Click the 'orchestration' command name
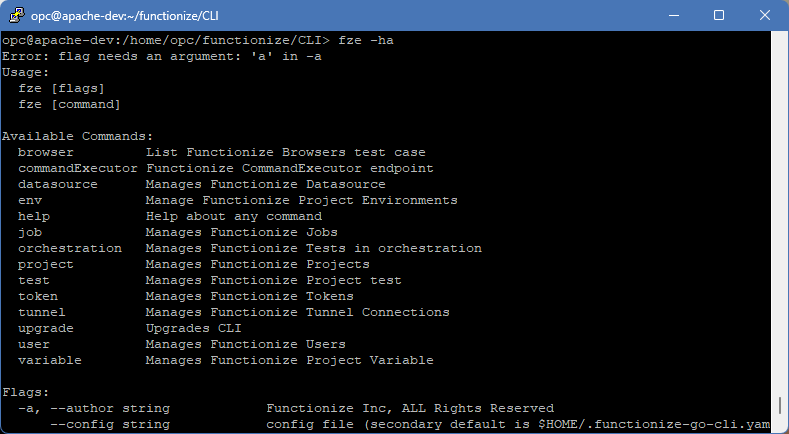 pos(69,248)
